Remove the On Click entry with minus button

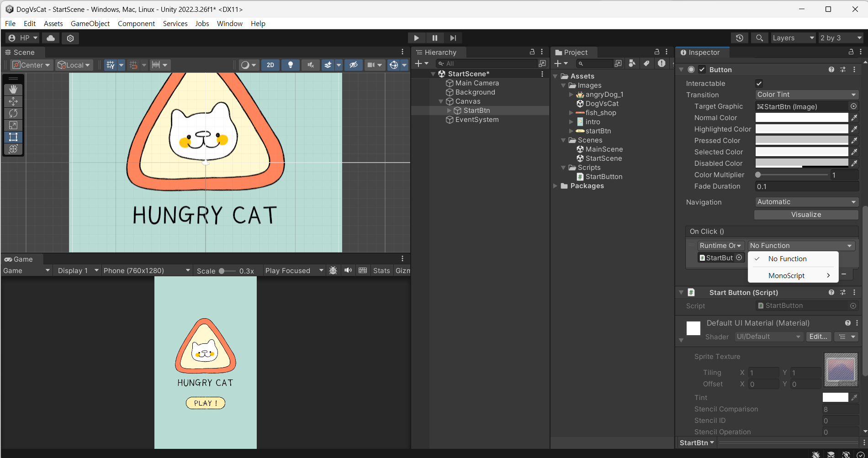coord(844,274)
